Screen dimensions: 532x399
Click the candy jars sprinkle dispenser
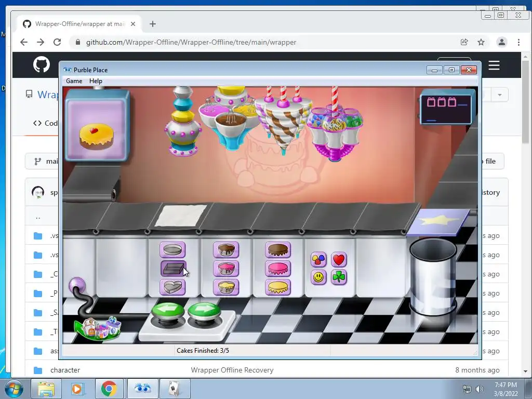tap(335, 132)
